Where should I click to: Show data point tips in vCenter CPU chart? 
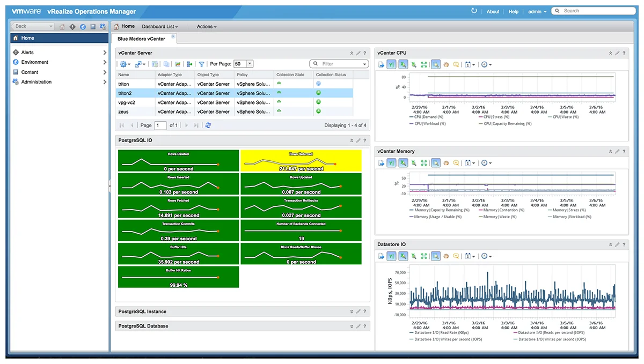point(456,64)
